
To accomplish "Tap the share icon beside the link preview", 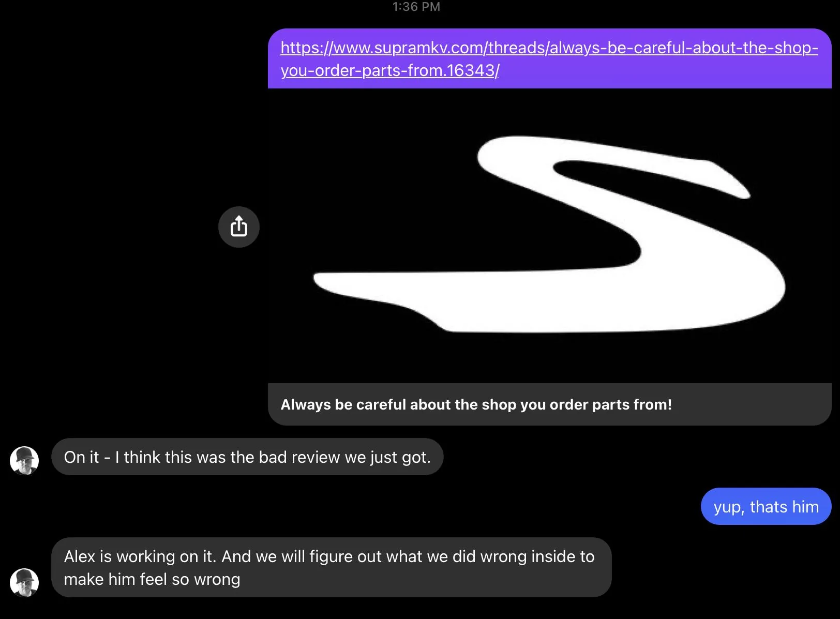I will (238, 227).
